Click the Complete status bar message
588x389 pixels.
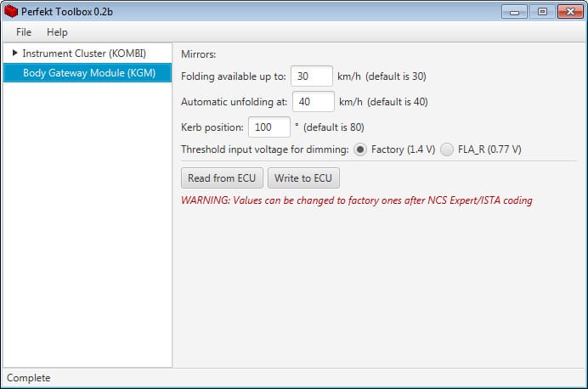pos(29,378)
